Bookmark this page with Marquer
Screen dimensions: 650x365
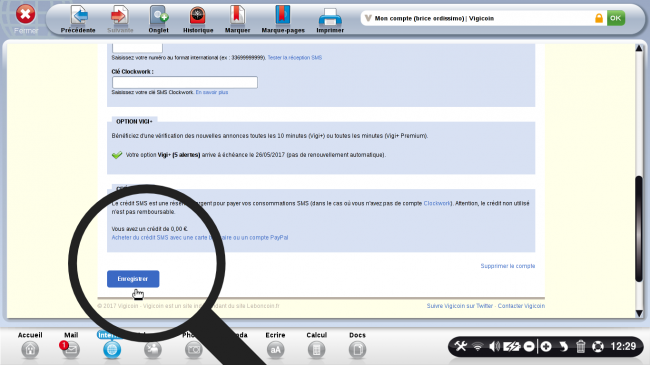[x=237, y=16]
